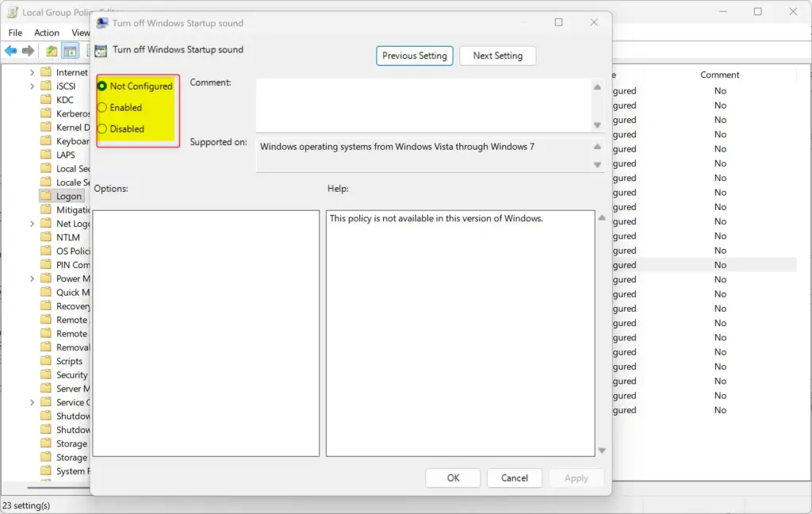Viewport: 812px width, 514px height.
Task: Click inside the Comment text box
Action: [x=423, y=105]
